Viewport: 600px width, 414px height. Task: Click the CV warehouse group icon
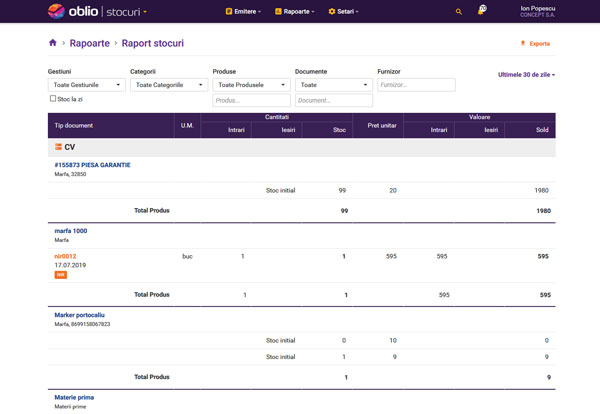[58, 147]
